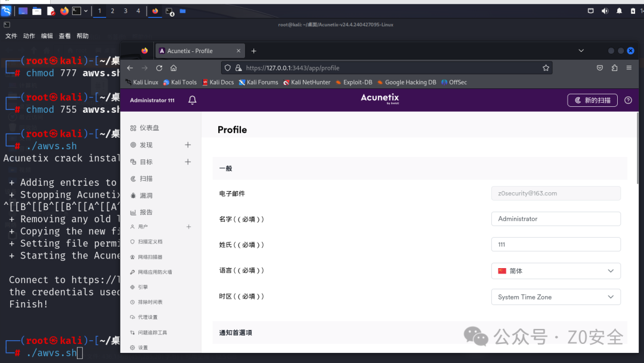Open the 目标 targets sidebar item
This screenshot has height=363, width=644.
pyautogui.click(x=141, y=162)
